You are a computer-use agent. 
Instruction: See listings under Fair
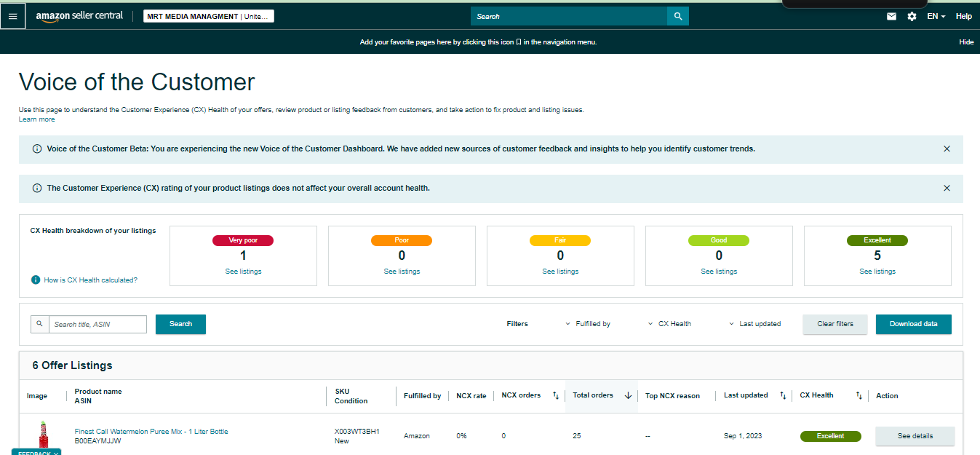(560, 272)
